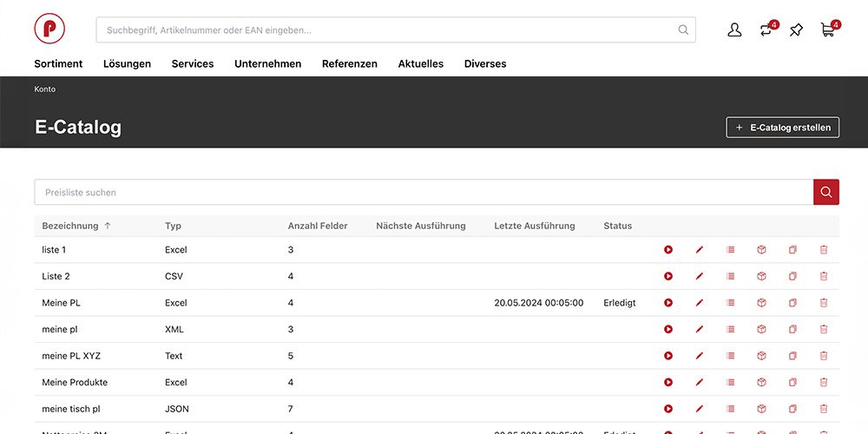Click the pin icon in the header

[796, 30]
